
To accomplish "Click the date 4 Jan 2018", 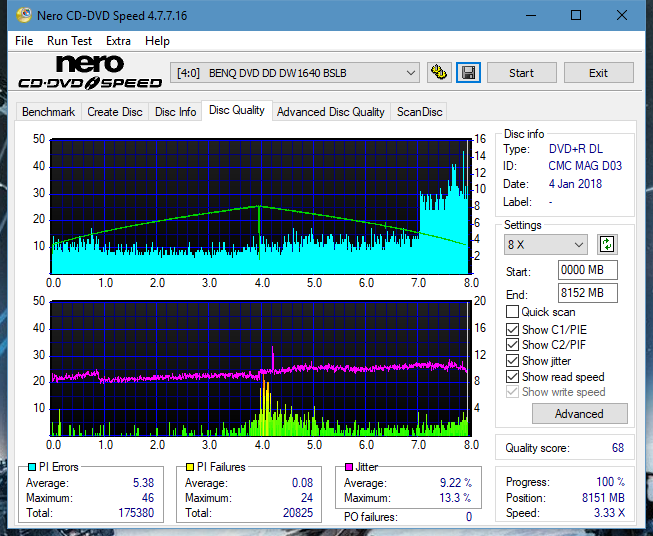I will [x=575, y=184].
